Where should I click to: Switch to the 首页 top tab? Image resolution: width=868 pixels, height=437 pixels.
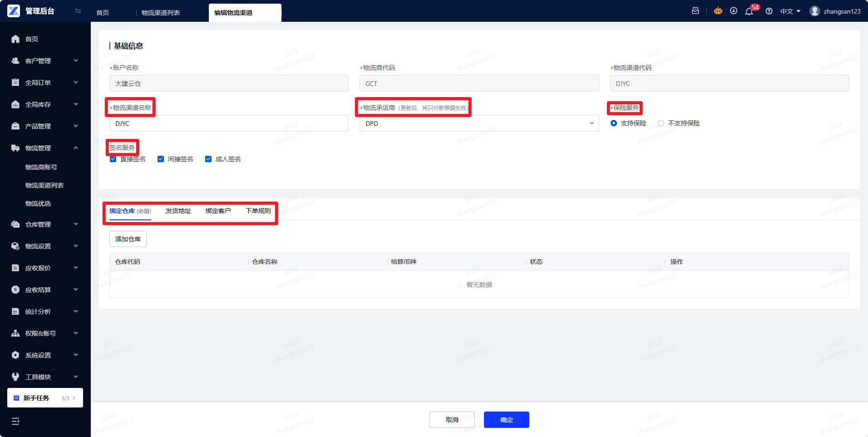[103, 13]
